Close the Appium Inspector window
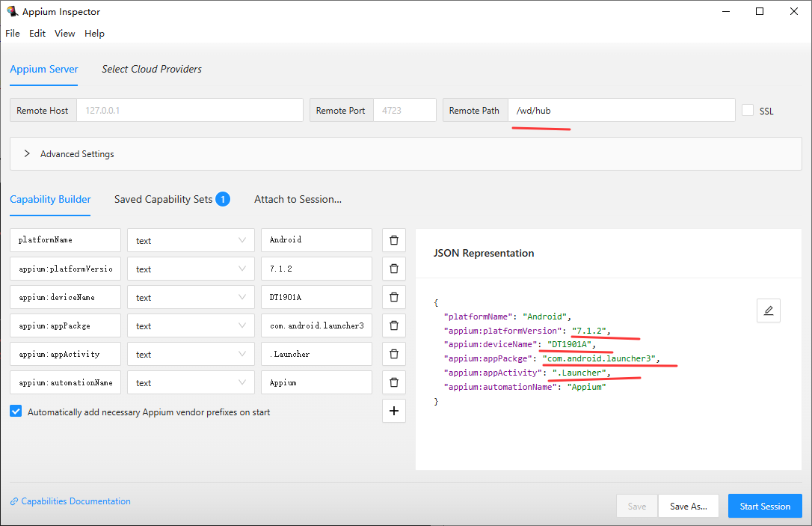This screenshot has height=526, width=812. click(794, 11)
